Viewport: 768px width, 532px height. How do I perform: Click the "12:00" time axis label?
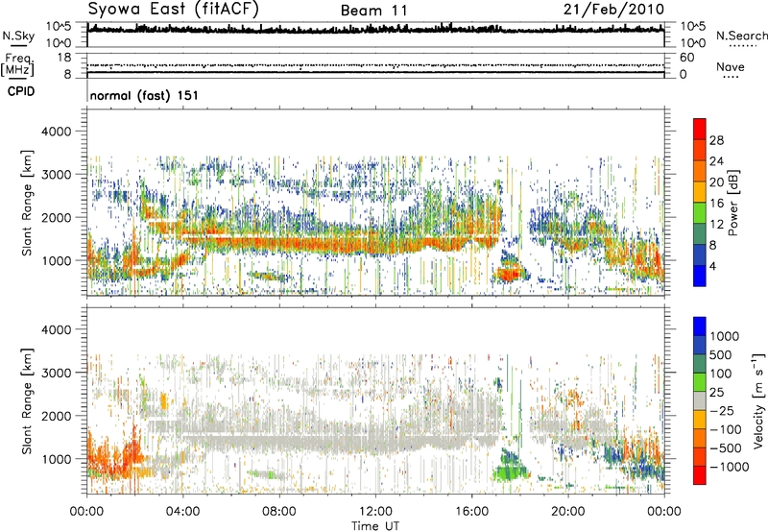pos(375,512)
